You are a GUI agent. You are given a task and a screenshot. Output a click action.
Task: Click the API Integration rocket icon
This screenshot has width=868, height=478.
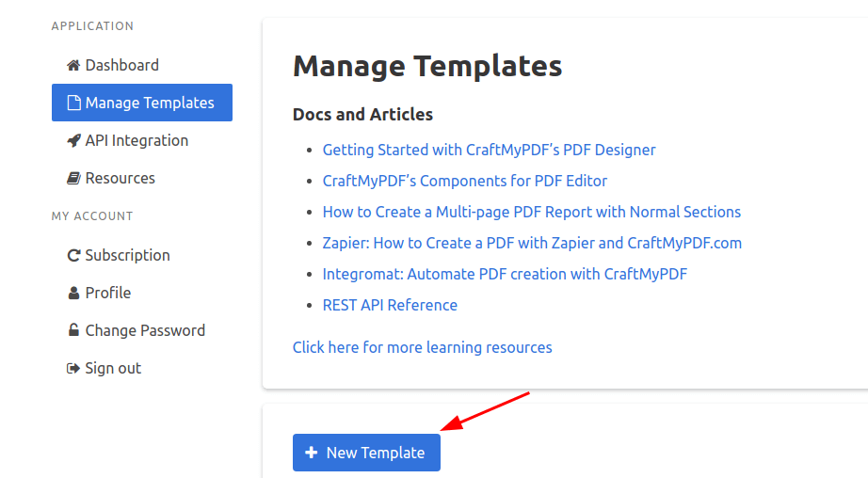coord(73,140)
